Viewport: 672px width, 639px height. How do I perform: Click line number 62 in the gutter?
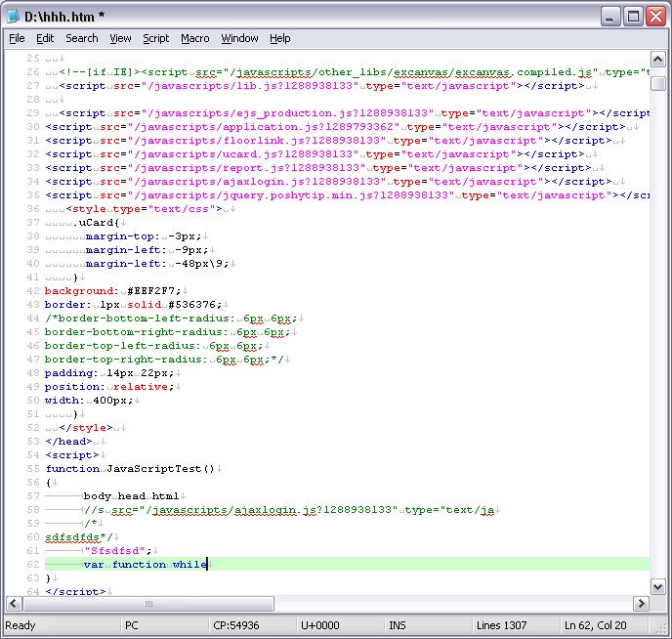click(x=33, y=565)
